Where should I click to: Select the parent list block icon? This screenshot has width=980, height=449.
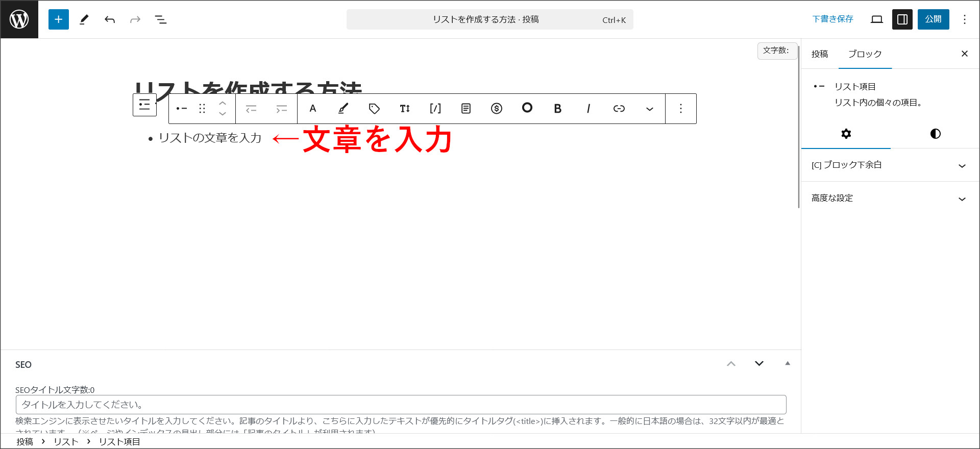pos(144,105)
